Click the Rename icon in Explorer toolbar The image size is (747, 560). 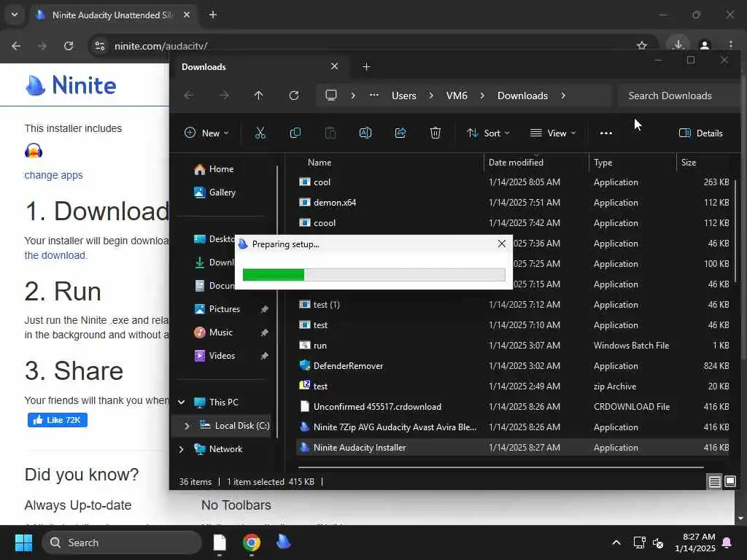tap(365, 133)
